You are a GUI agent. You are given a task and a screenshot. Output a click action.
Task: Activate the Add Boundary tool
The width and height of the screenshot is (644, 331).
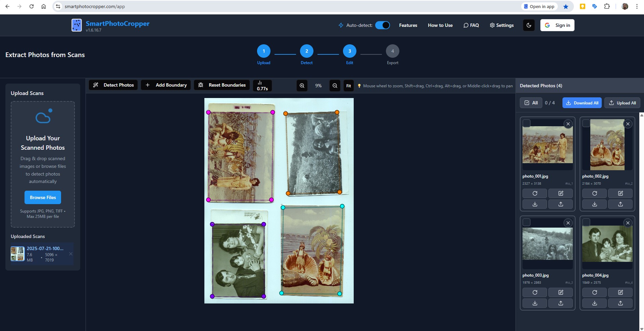pos(166,85)
